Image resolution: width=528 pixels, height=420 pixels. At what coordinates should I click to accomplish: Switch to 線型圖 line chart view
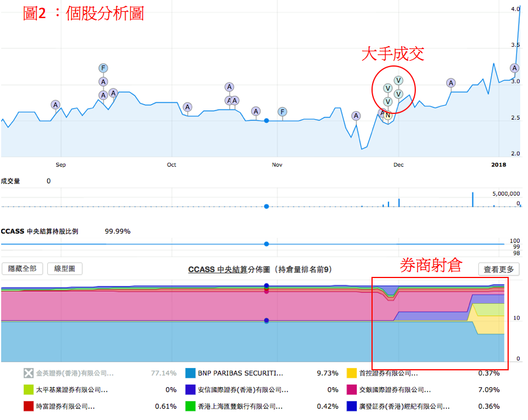point(65,269)
